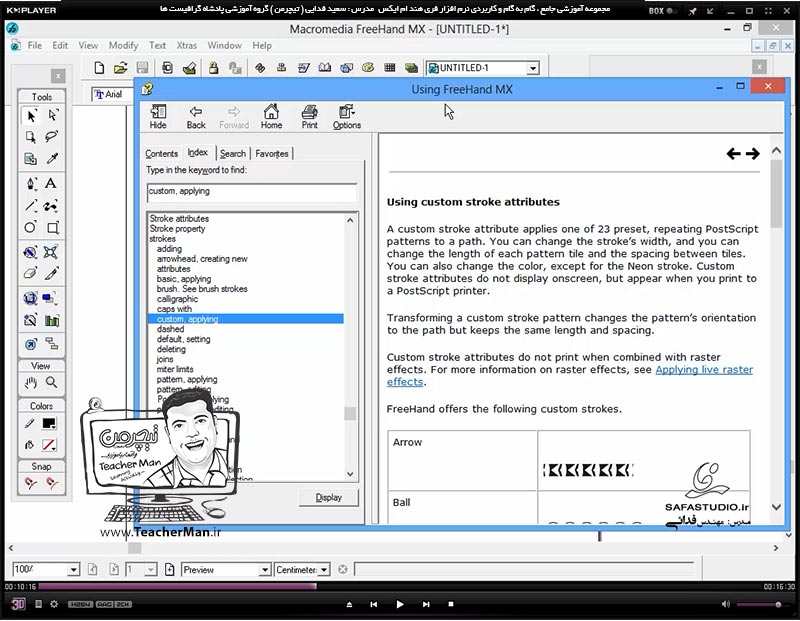800x621 pixels.
Task: Click the lock icon in toolbar
Action: [213, 68]
